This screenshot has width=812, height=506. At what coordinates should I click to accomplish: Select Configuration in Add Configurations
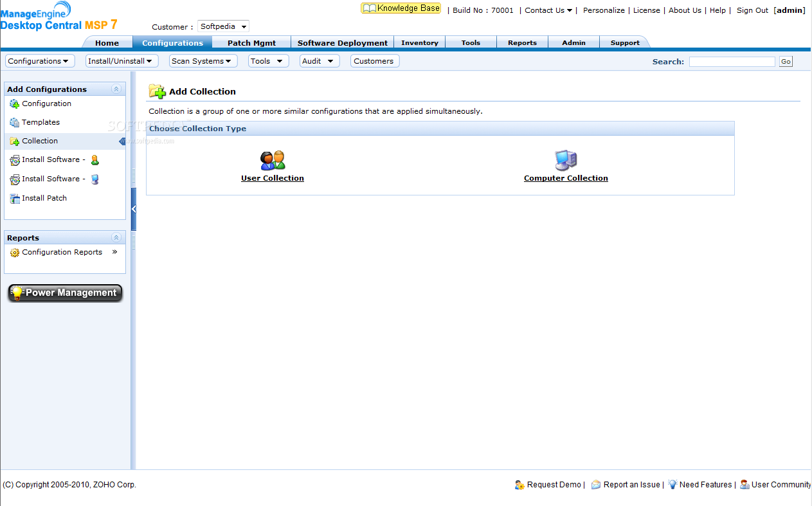(x=46, y=104)
